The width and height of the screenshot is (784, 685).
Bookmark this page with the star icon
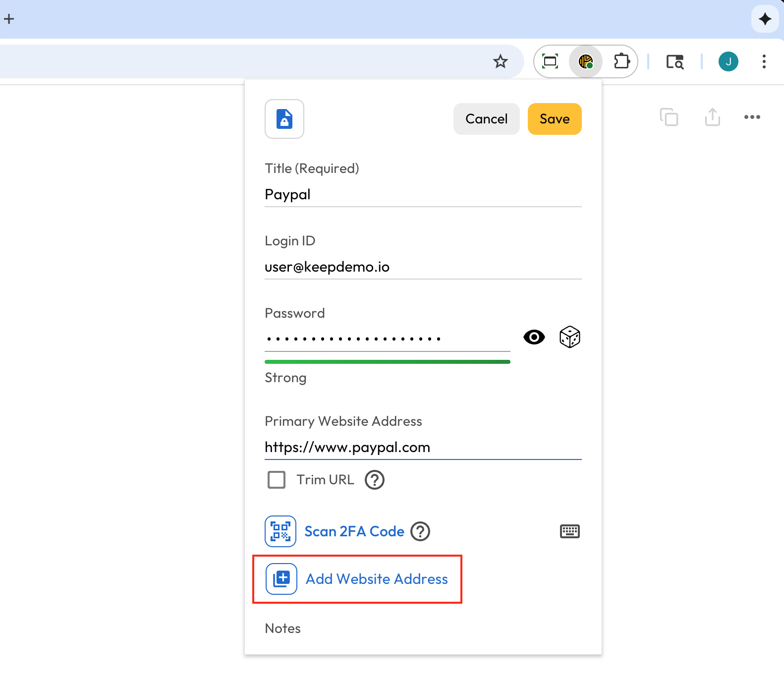501,61
